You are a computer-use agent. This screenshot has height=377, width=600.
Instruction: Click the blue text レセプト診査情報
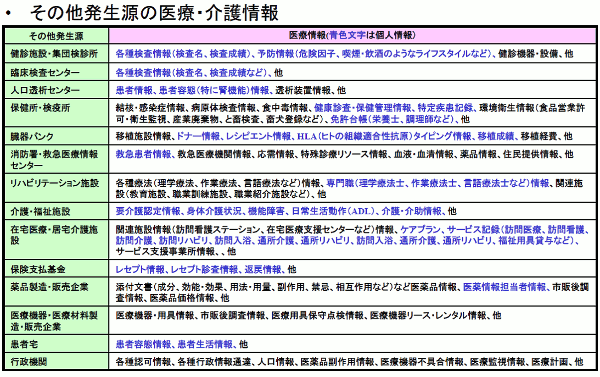pyautogui.click(x=204, y=269)
